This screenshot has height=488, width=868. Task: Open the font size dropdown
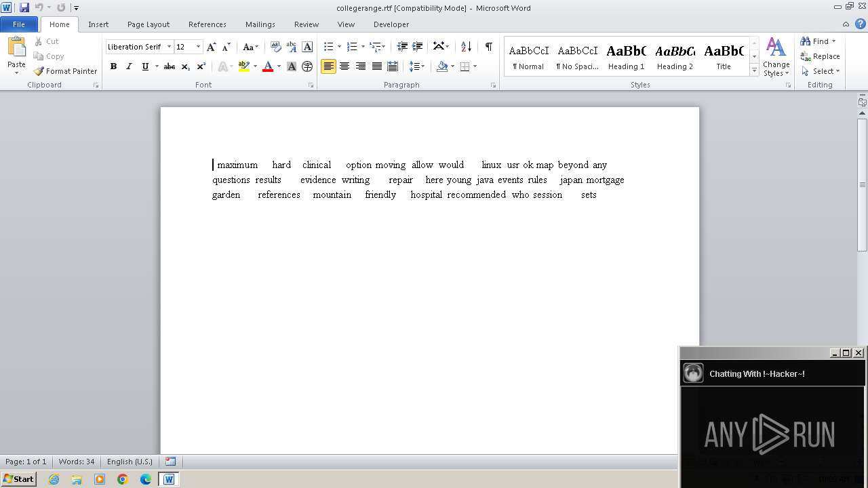point(198,47)
